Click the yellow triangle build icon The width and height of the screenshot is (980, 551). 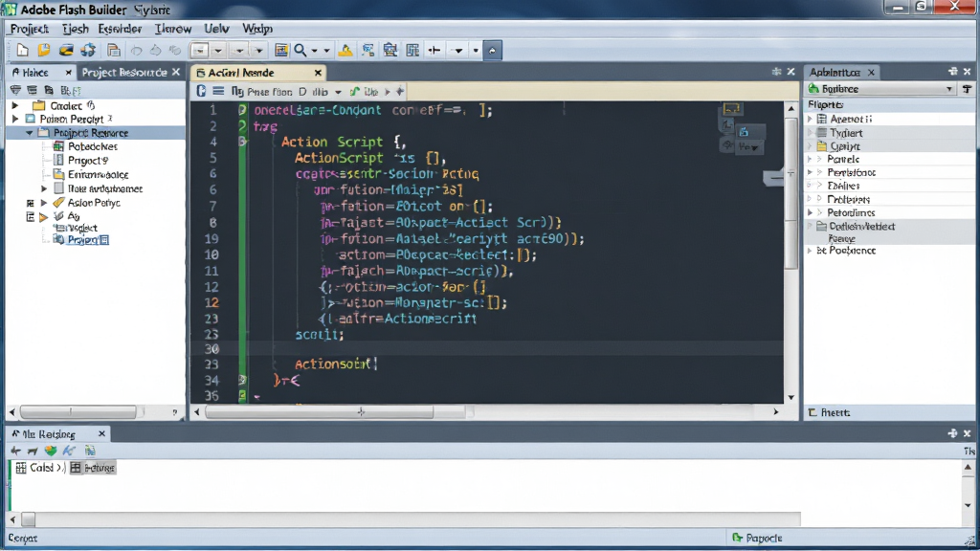coord(345,50)
